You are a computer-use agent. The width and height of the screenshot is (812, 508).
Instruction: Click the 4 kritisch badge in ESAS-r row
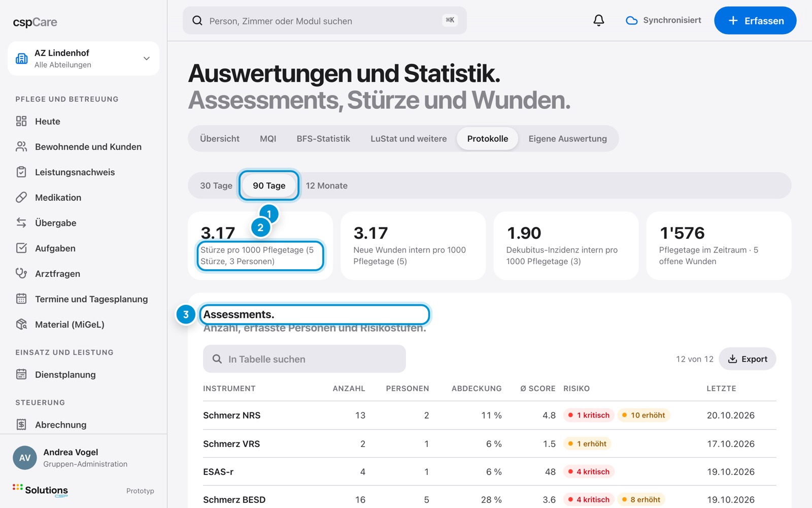589,471
